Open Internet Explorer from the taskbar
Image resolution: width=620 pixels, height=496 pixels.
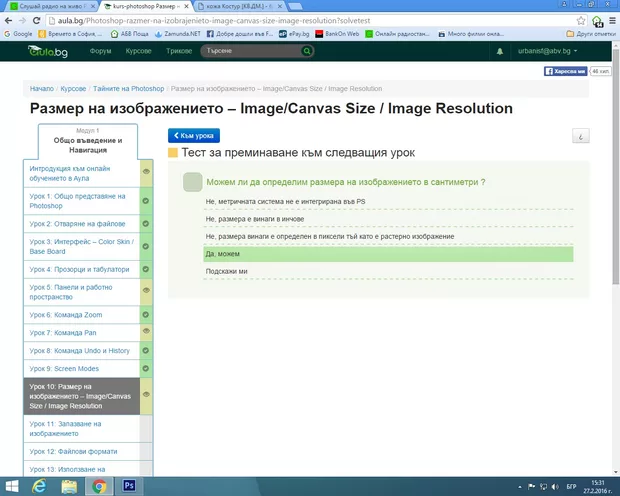tap(39, 485)
